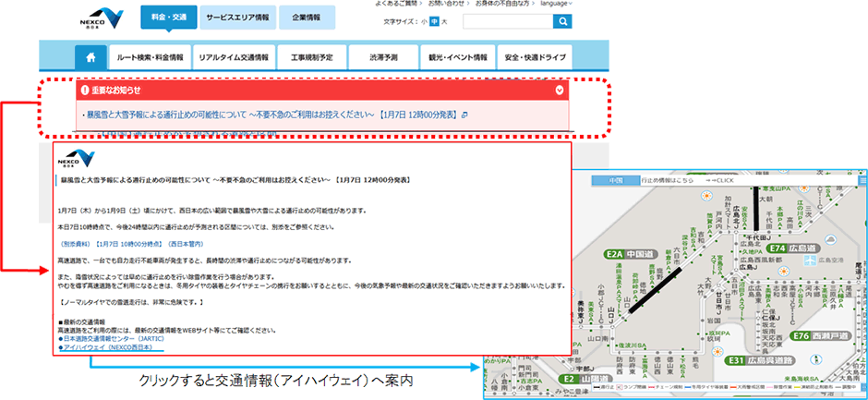
Task: Click the E2A 中国道 route badge
Action: click(631, 254)
